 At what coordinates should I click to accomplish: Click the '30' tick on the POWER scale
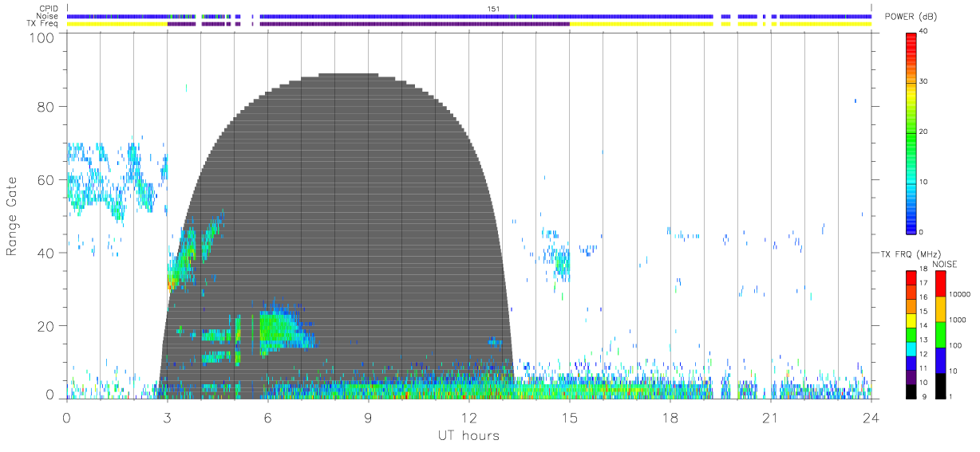point(924,82)
